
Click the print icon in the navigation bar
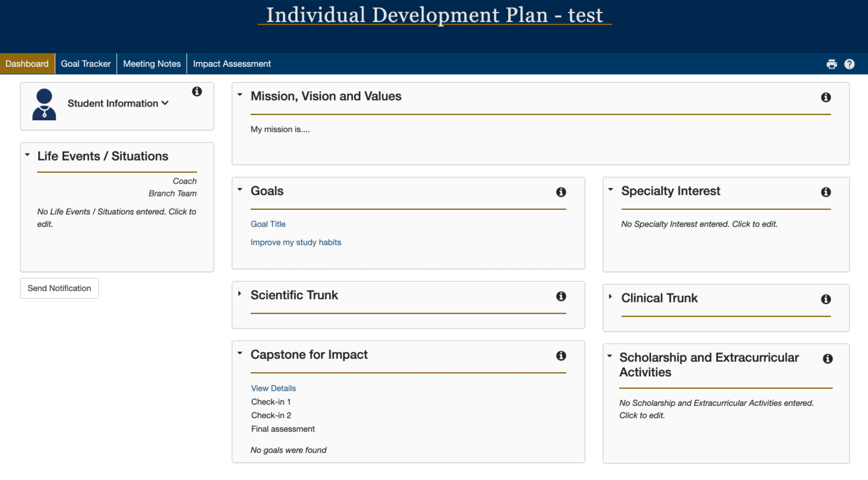coord(831,64)
